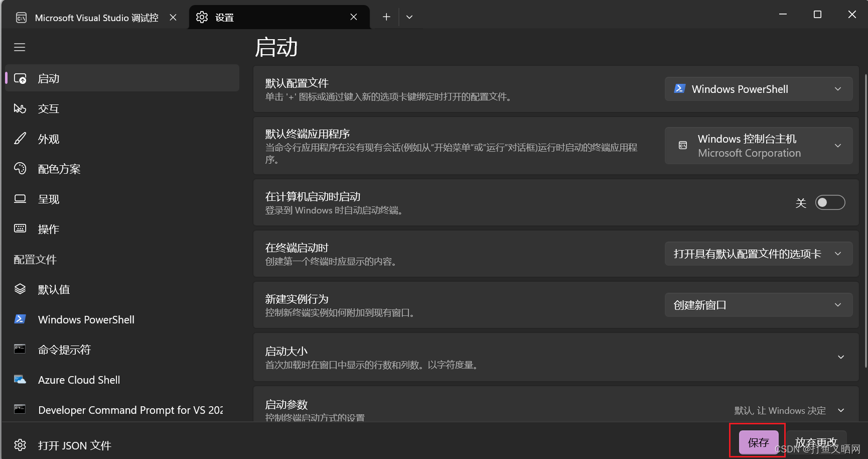Select 呈现 in the sidebar
This screenshot has width=868, height=459.
[x=122, y=199]
